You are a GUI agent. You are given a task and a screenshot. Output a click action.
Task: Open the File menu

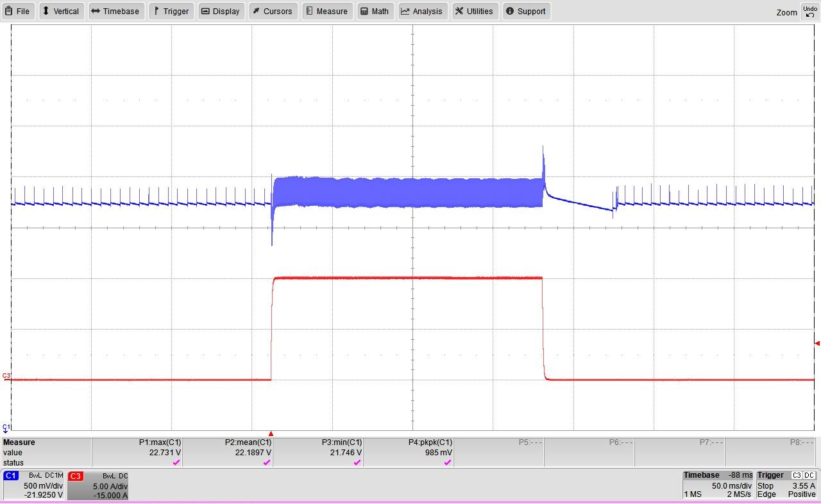click(x=18, y=11)
